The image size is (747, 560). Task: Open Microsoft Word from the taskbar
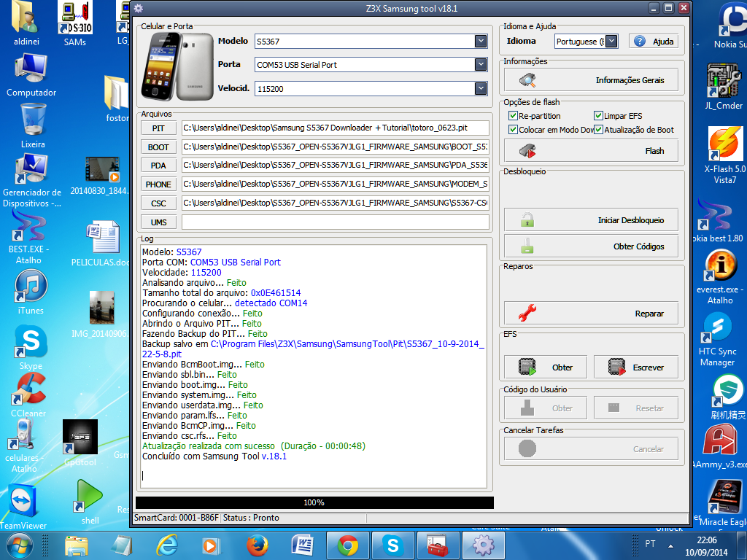303,545
